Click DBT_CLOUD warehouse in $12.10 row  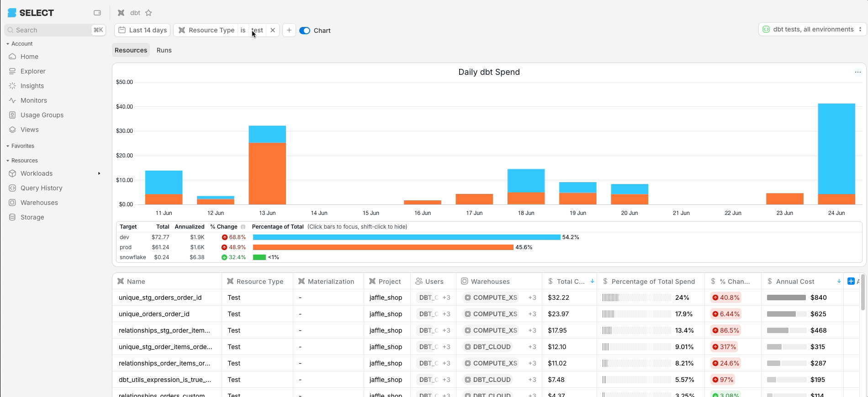click(487, 347)
